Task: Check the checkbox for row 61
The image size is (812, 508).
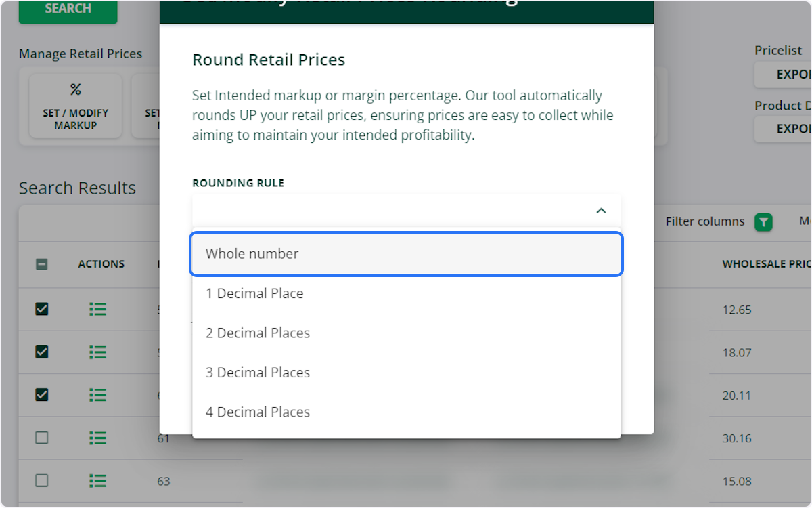Action: [42, 438]
